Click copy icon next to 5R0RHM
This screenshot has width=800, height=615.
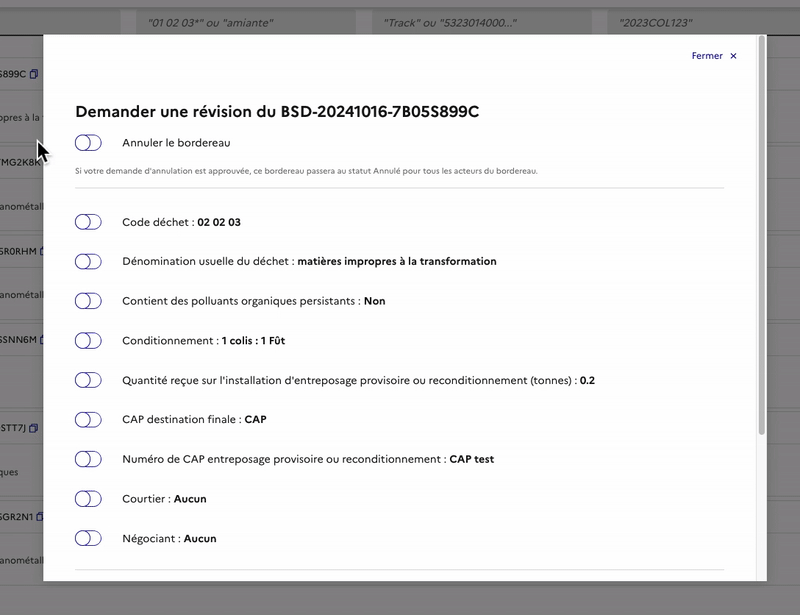click(42, 251)
